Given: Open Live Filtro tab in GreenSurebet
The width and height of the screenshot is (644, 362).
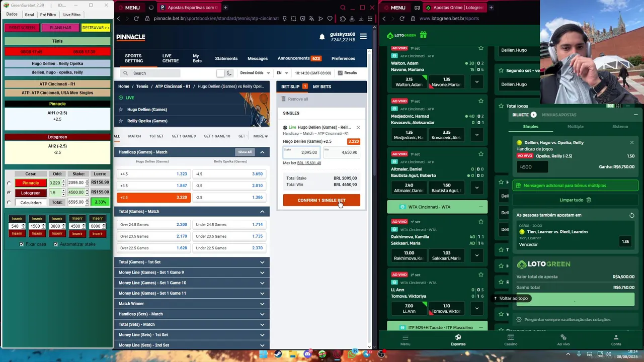Looking at the screenshot, I should pos(72,15).
